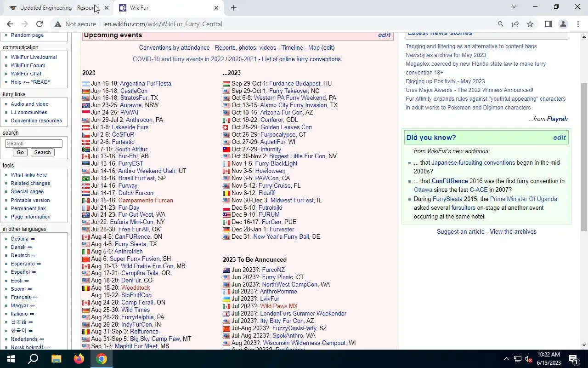588x368 pixels.
Task: Select the WikiFur tab
Action: [168, 8]
